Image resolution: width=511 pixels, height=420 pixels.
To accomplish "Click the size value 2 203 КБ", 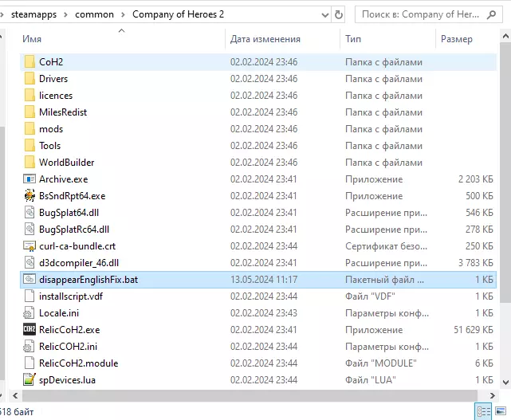I will coord(475,179).
